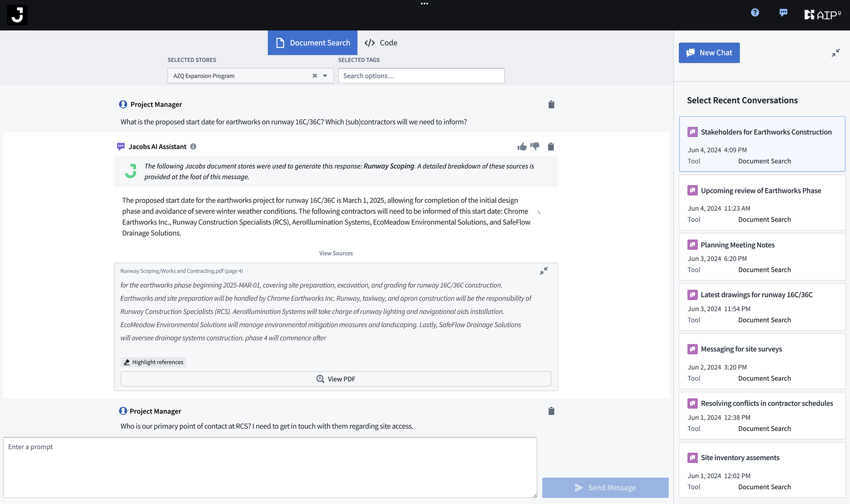Expand View Sources below the assistant answer
Image resolution: width=850 pixels, height=504 pixels.
tap(336, 253)
